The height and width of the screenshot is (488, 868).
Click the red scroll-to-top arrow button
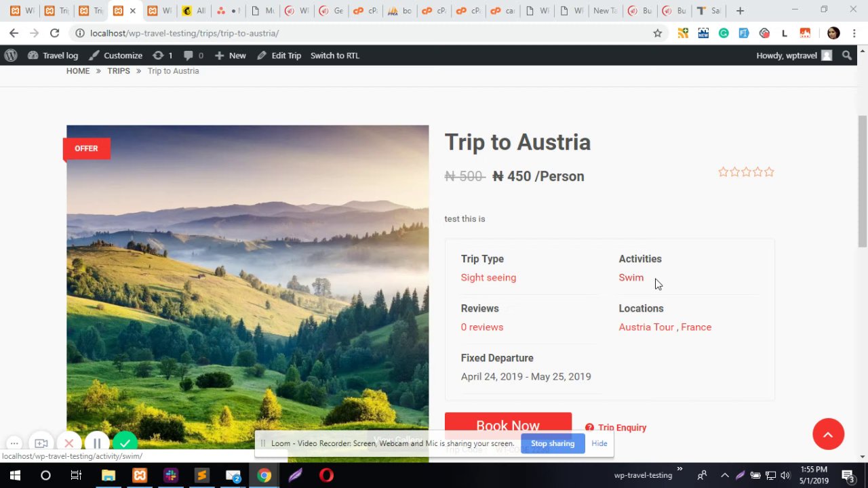(828, 434)
